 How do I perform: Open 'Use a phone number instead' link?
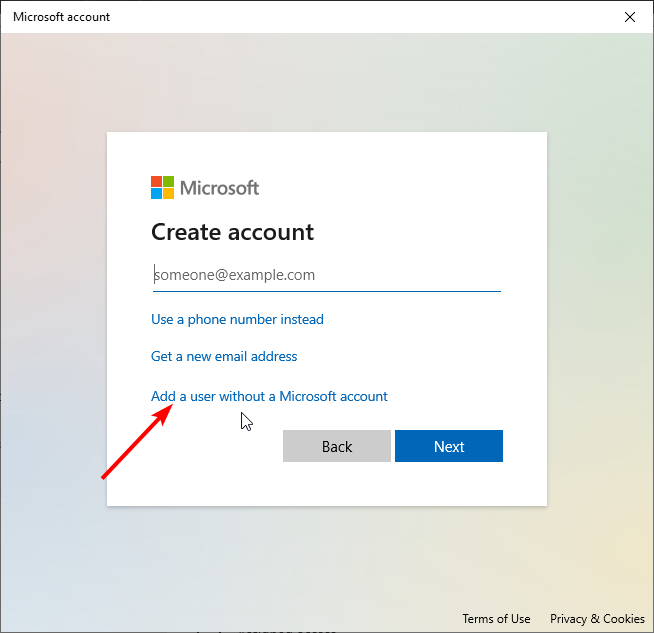pos(237,319)
